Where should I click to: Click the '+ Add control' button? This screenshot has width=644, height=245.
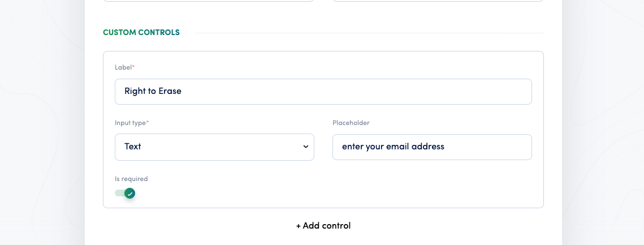(323, 226)
